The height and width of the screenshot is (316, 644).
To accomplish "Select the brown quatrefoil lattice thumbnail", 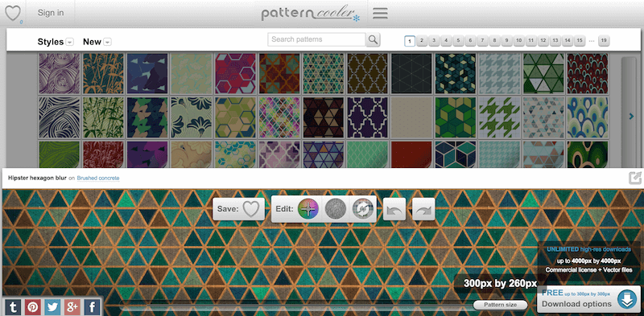I will pyautogui.click(x=368, y=73).
